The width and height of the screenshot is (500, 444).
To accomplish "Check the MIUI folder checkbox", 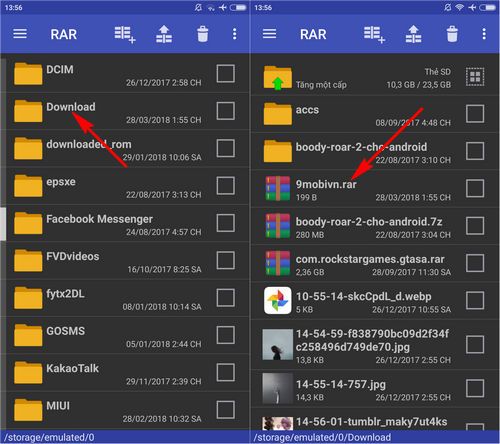I will (x=226, y=409).
